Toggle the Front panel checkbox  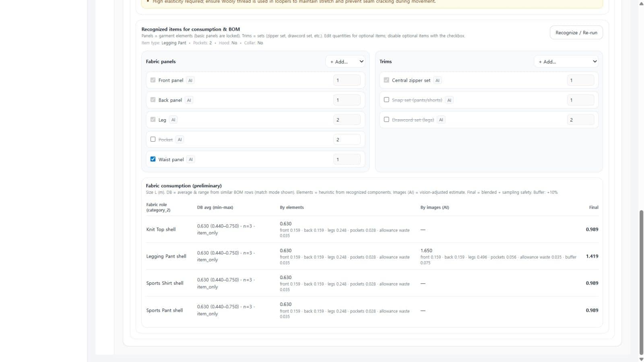tap(153, 80)
